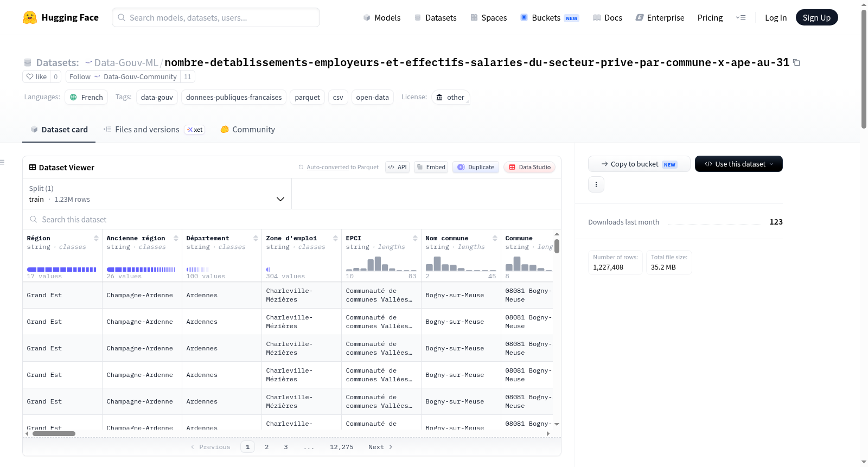Sort the Ancienne région column
Viewport: 868px width, 467px height.
[176, 238]
